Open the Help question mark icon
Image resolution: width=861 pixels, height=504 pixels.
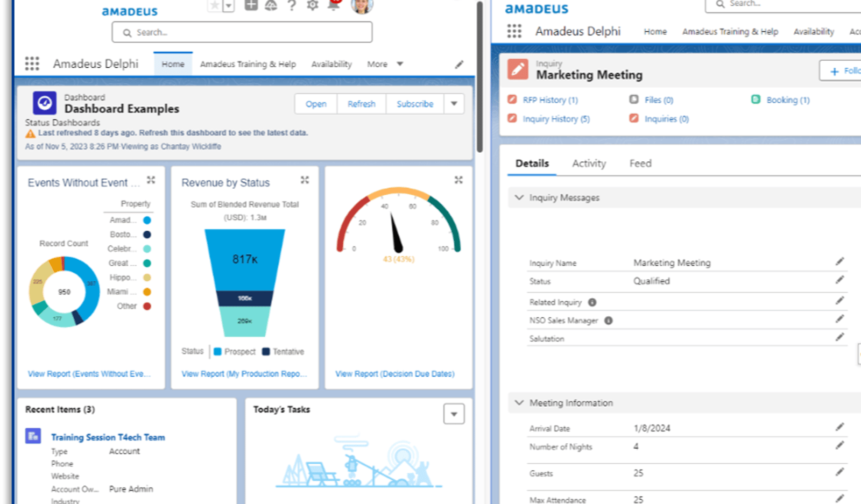point(292,5)
